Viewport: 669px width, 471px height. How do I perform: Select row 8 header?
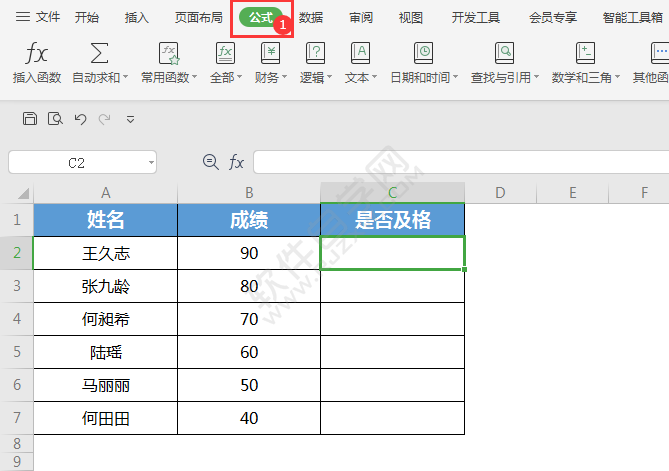coord(17,444)
